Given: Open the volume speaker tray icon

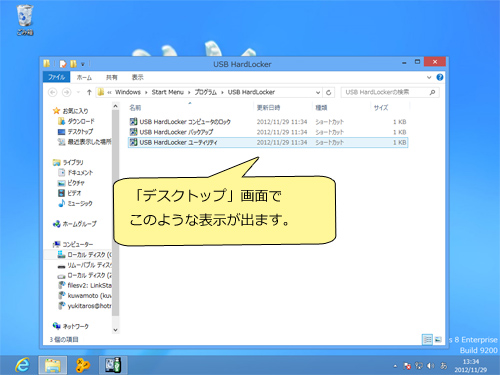Looking at the screenshot, I should pos(430,366).
